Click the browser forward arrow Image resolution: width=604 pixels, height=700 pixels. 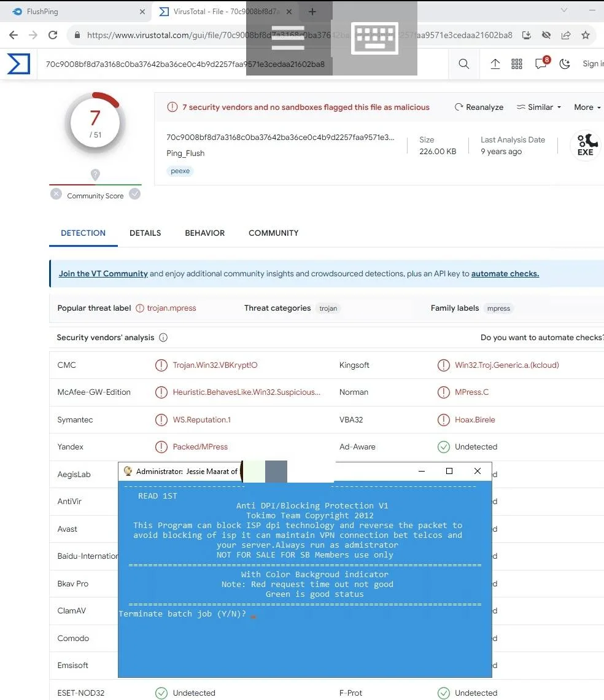(x=33, y=35)
